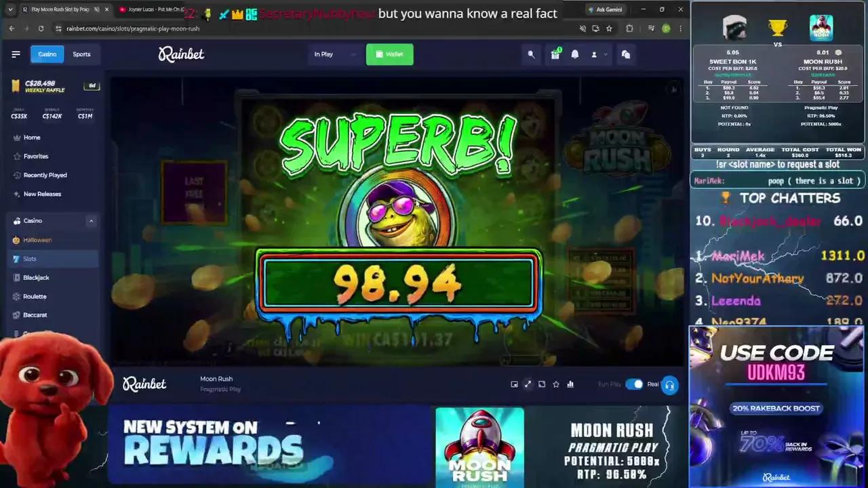Screen dimensions: 868x488
Task: Select Slots in the sidebar
Action: click(x=52, y=259)
